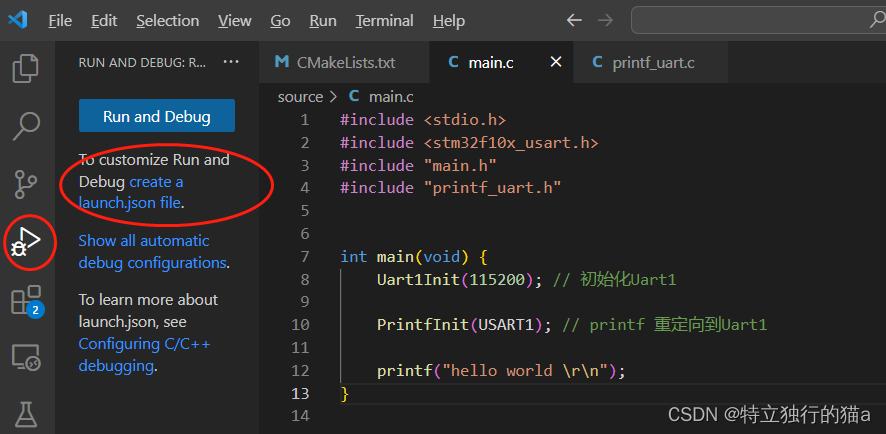Open the Source Control view
This screenshot has height=434, width=886.
pyautogui.click(x=26, y=184)
